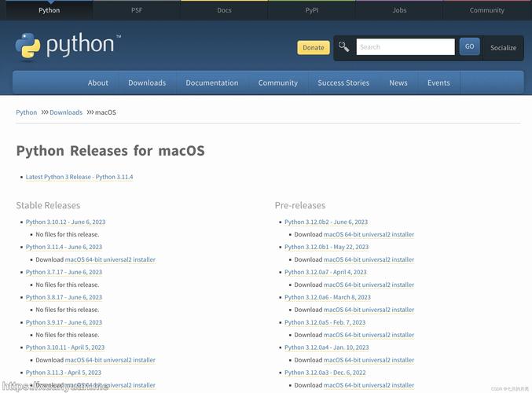Image resolution: width=532 pixels, height=393 pixels.
Task: Open the Jobs top tab
Action: coord(399,10)
